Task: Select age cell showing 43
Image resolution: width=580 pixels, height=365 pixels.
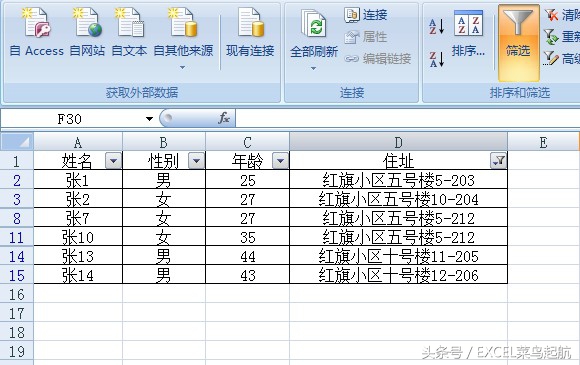Action: 247,275
